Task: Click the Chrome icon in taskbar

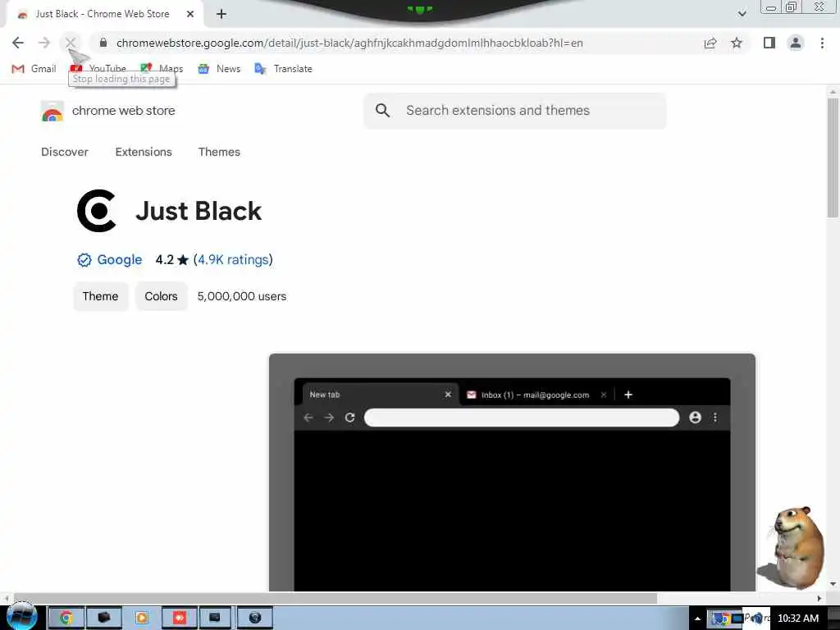Action: click(66, 618)
